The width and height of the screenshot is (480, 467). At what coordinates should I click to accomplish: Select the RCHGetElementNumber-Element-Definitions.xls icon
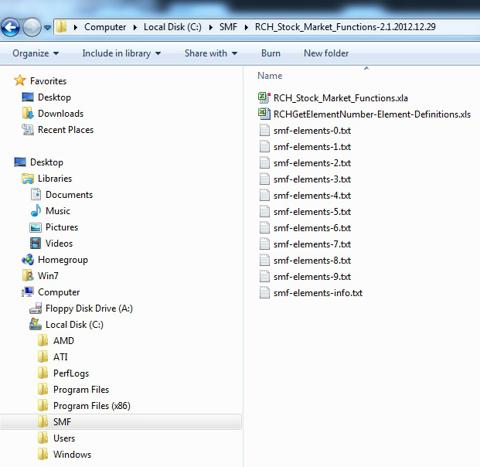(264, 114)
